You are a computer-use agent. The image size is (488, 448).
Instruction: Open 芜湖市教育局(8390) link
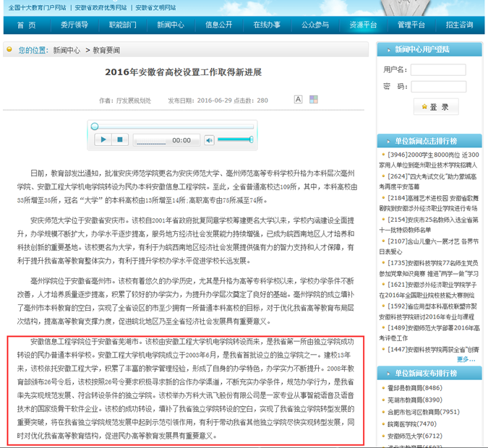tap(414, 400)
